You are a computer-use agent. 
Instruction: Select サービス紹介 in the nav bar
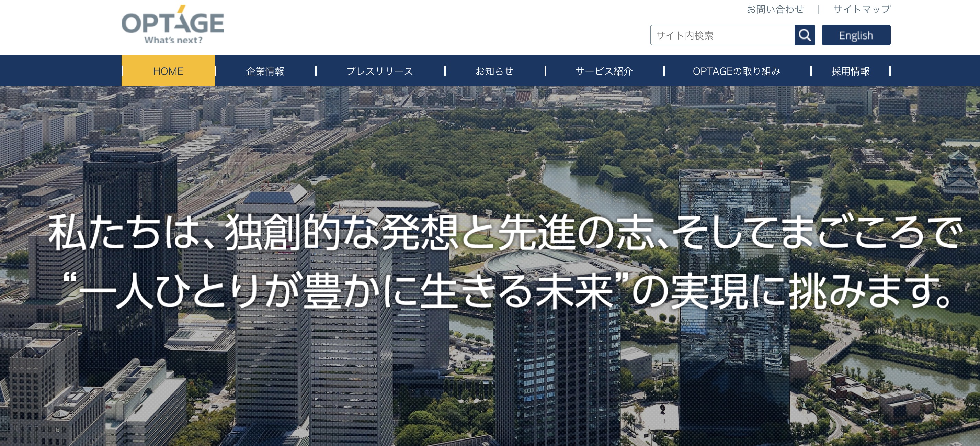point(604,71)
